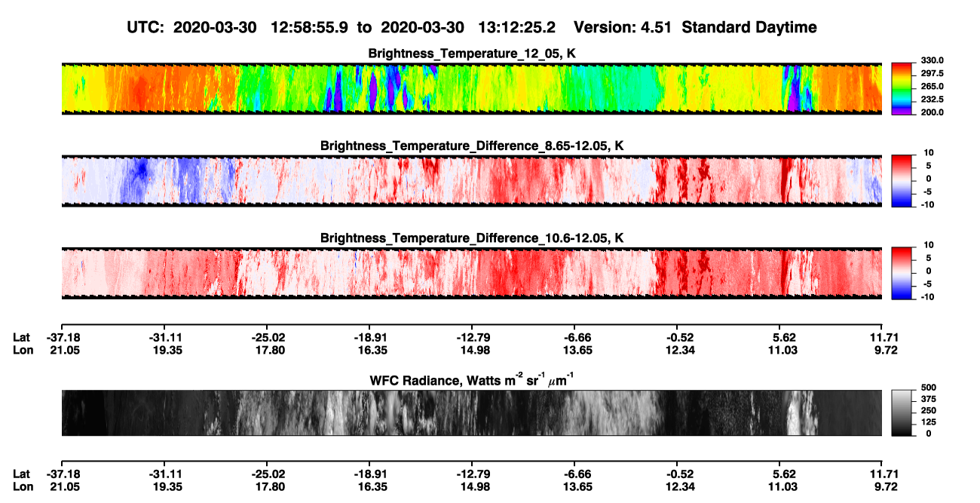Click the rainbow colorbar of the 12_05 panel
This screenshot has height=503, width=980.
click(902, 87)
